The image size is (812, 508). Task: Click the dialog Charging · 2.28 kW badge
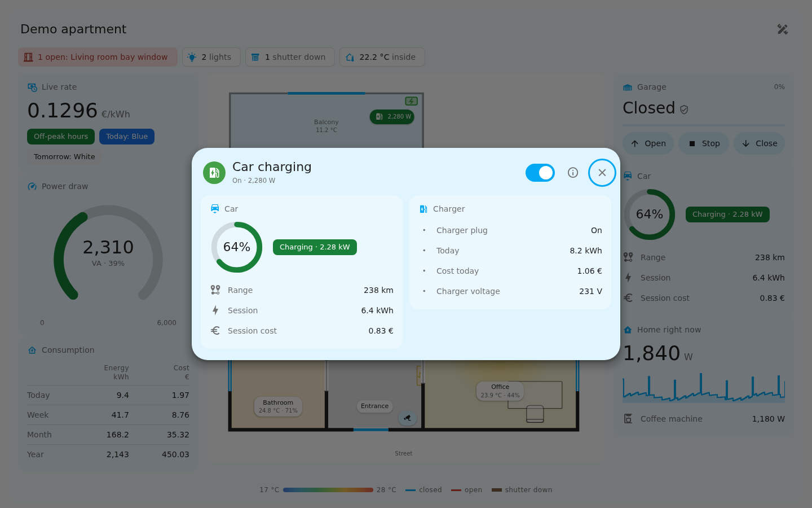pos(315,247)
